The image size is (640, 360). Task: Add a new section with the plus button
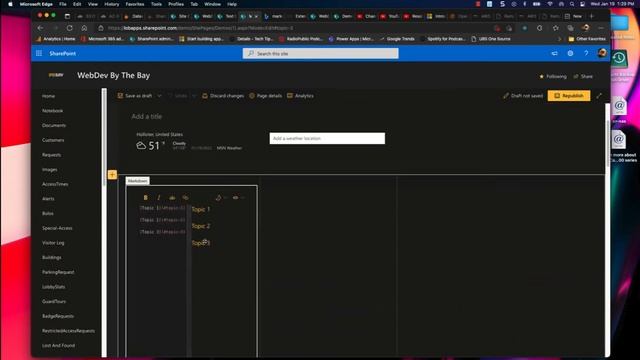pos(112,174)
